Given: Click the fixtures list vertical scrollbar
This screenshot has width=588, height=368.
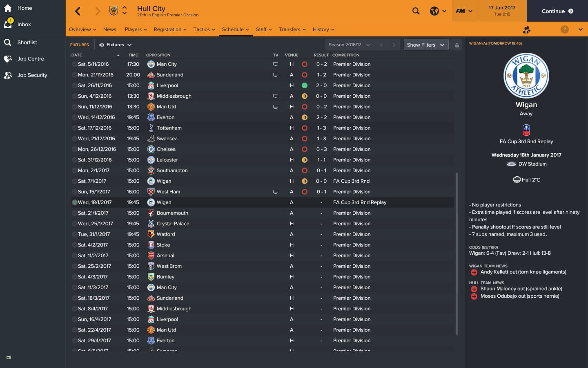Looking at the screenshot, I should pos(457,254).
